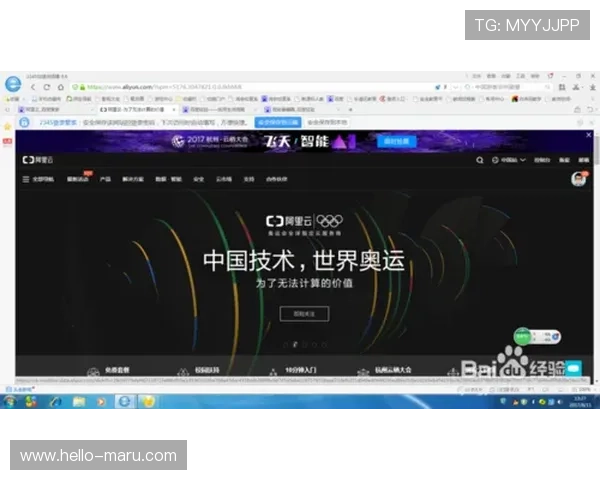Viewport: 600px width, 480px height.
Task: Click the green padlock in address bar
Action: (x=82, y=87)
